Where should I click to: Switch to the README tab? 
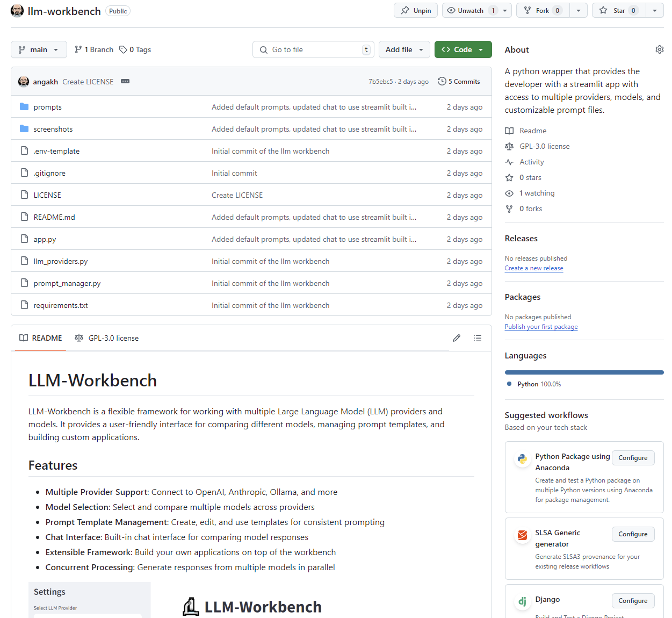click(x=41, y=338)
